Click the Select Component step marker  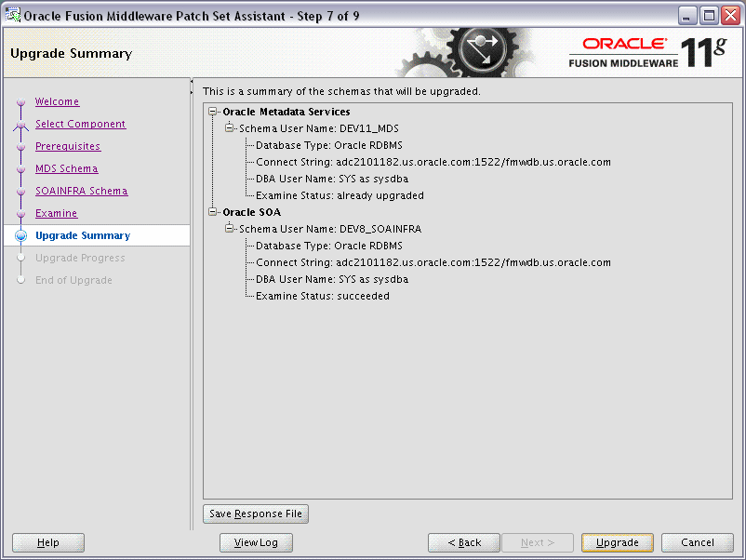pyautogui.click(x=21, y=126)
